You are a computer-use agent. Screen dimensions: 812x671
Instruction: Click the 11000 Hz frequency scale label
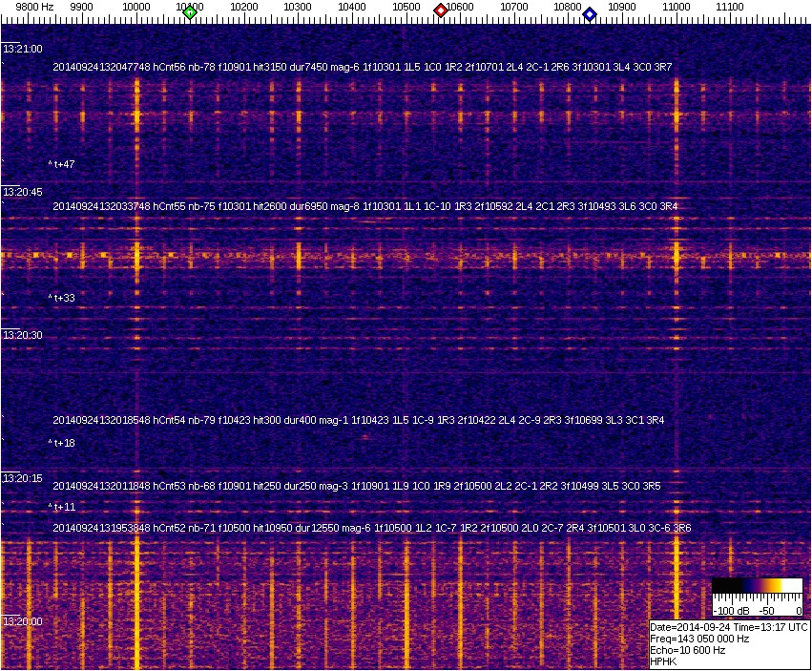pos(677,7)
